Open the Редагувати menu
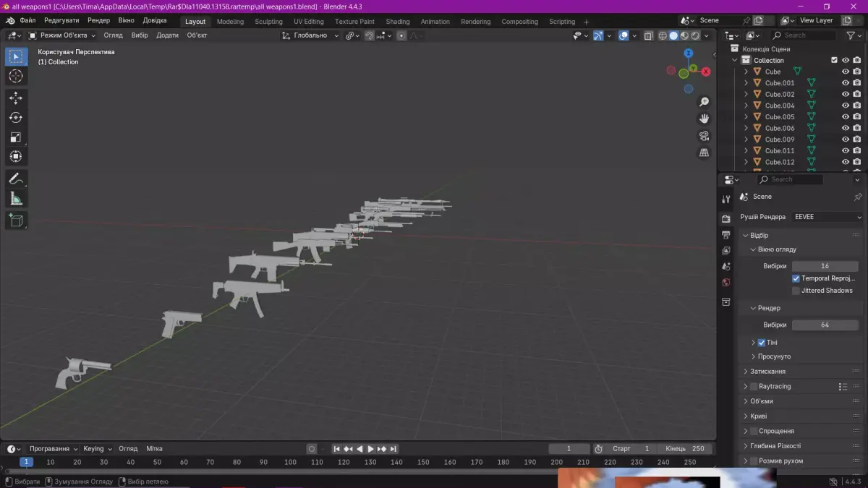Viewport: 868px width, 488px height. pyautogui.click(x=61, y=21)
